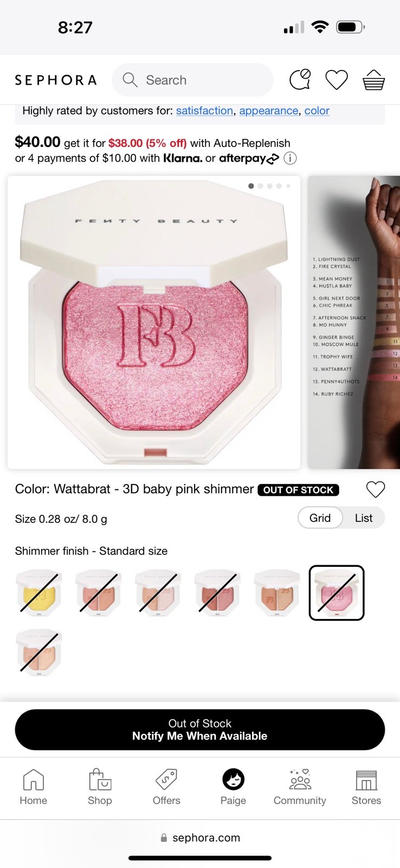The width and height of the screenshot is (400, 868).
Task: Go to Home in bottom navigation
Action: tap(34, 787)
